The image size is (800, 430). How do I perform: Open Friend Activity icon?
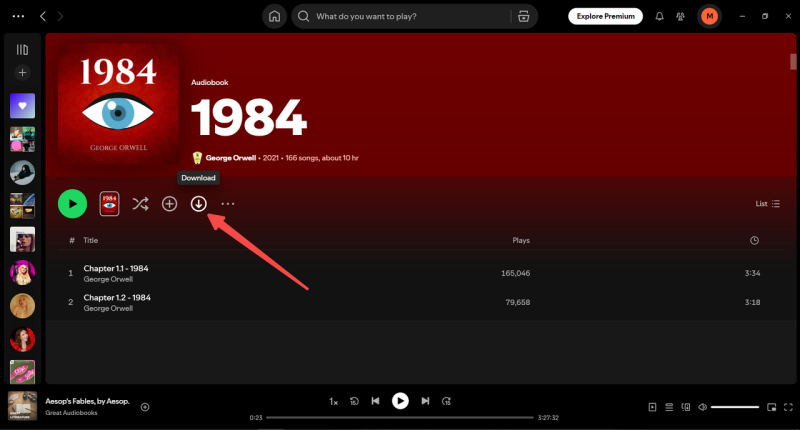pos(680,16)
